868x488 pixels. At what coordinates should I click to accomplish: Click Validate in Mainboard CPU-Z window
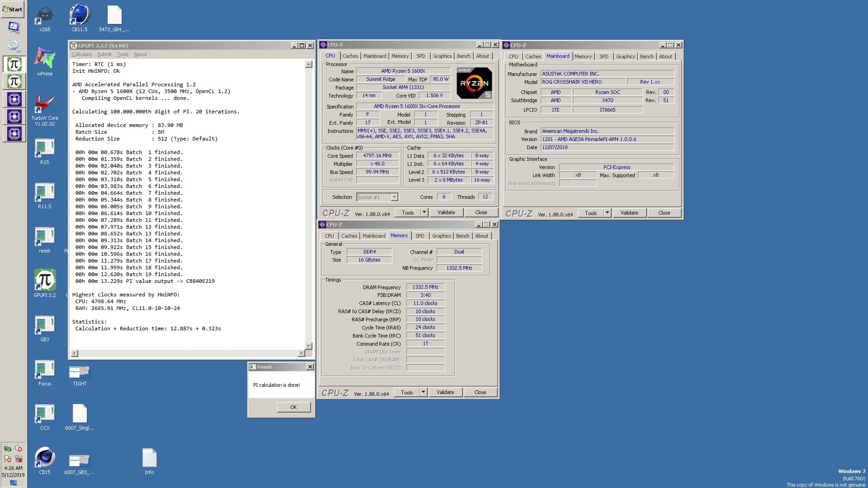tap(629, 213)
